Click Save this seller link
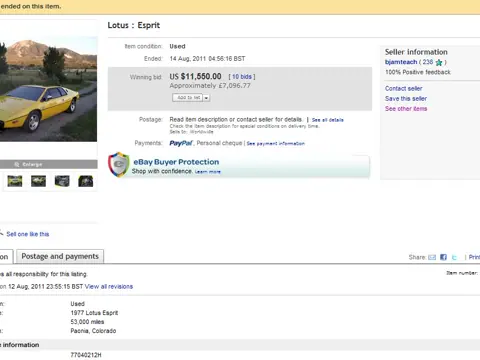 click(406, 98)
